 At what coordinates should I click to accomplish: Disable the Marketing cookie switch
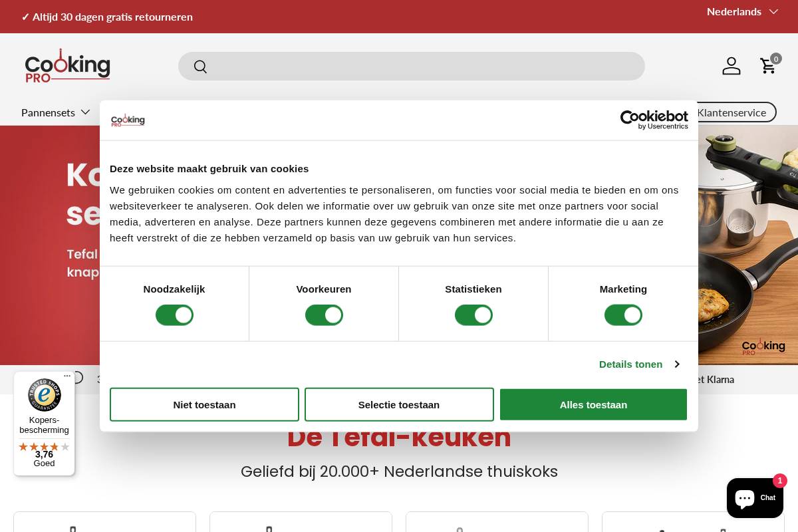623,315
